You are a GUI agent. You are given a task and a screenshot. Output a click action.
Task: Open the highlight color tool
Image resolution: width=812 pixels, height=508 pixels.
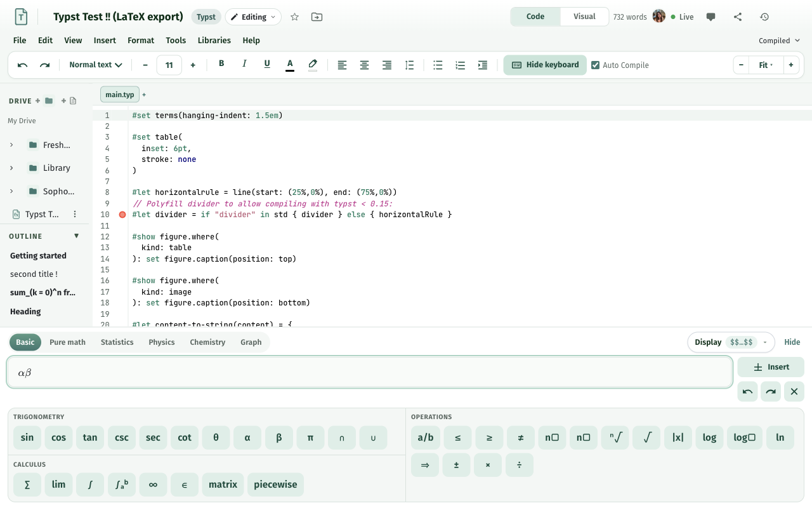coord(313,65)
